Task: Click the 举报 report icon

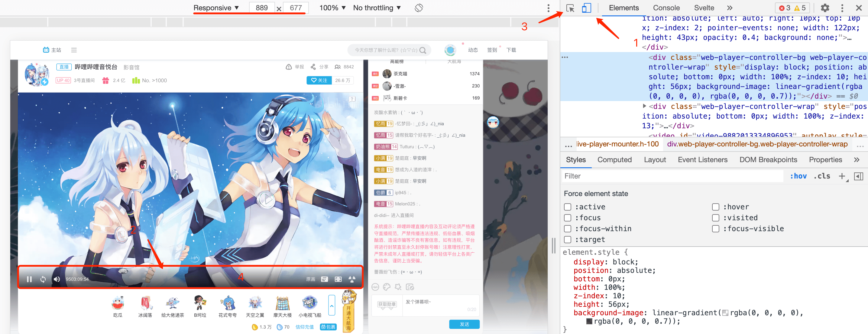Action: pos(289,67)
